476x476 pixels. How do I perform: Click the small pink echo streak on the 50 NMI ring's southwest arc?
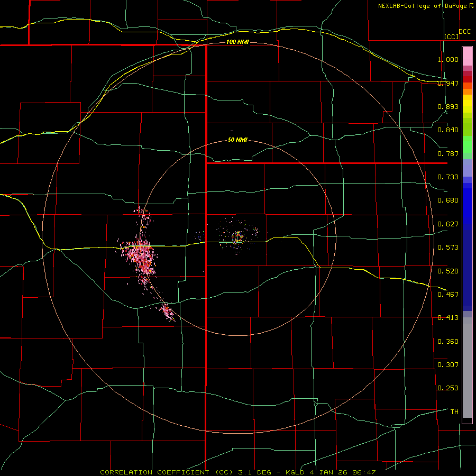(x=167, y=312)
